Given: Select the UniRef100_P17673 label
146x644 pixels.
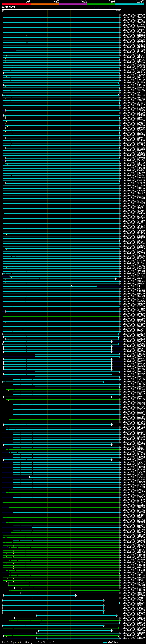Looking at the screenshot, I should coord(134,248).
